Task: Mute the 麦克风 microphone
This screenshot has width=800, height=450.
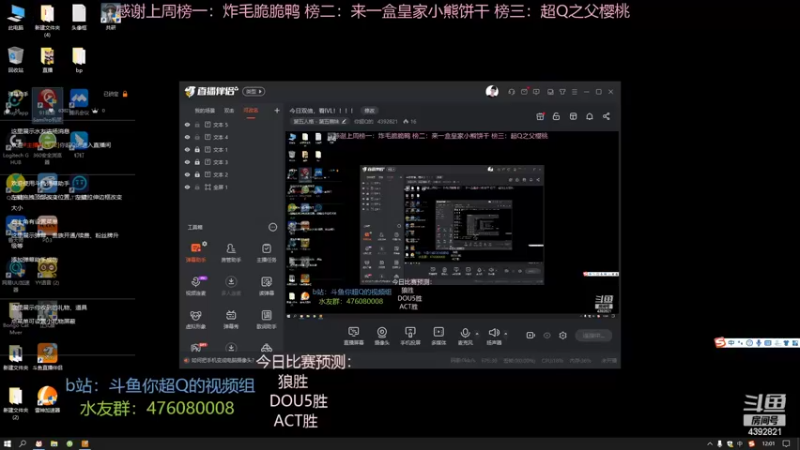Action: [465, 336]
